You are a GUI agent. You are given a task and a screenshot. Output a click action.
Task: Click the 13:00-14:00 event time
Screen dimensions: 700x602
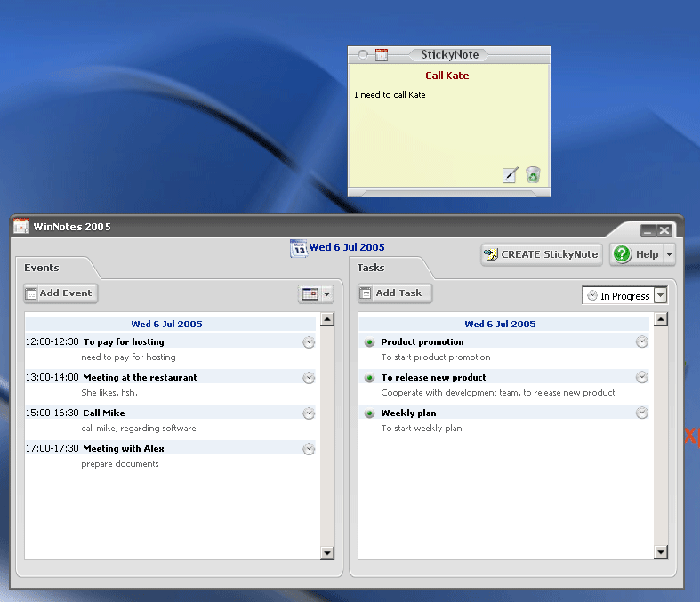52,378
